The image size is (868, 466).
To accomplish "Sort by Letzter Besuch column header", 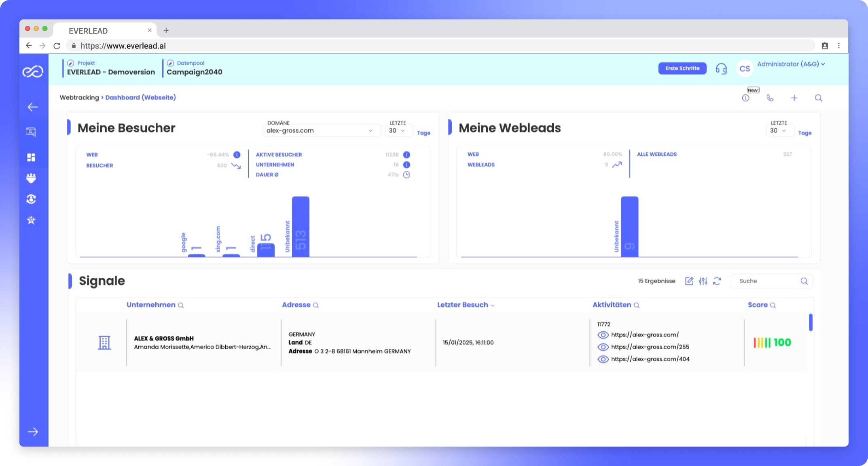I will pyautogui.click(x=466, y=305).
